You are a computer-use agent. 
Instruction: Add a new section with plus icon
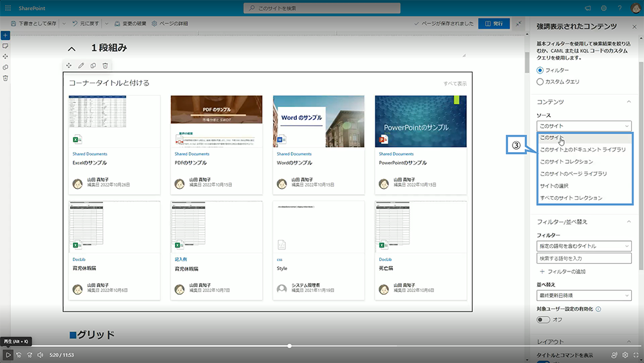5,35
